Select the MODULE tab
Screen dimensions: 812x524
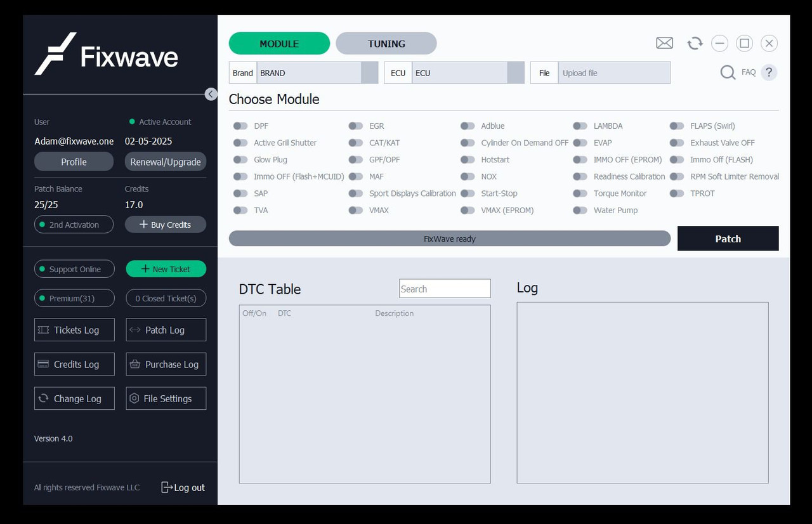click(279, 43)
